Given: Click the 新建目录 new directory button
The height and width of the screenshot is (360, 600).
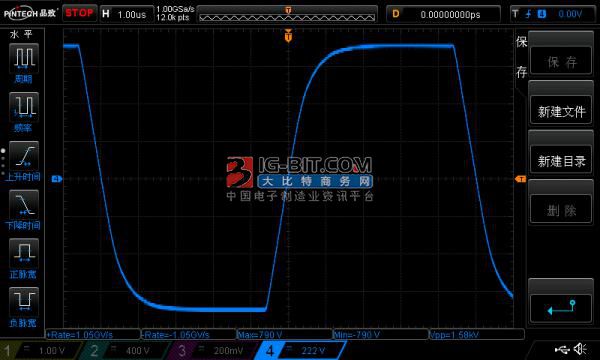Looking at the screenshot, I should [561, 152].
